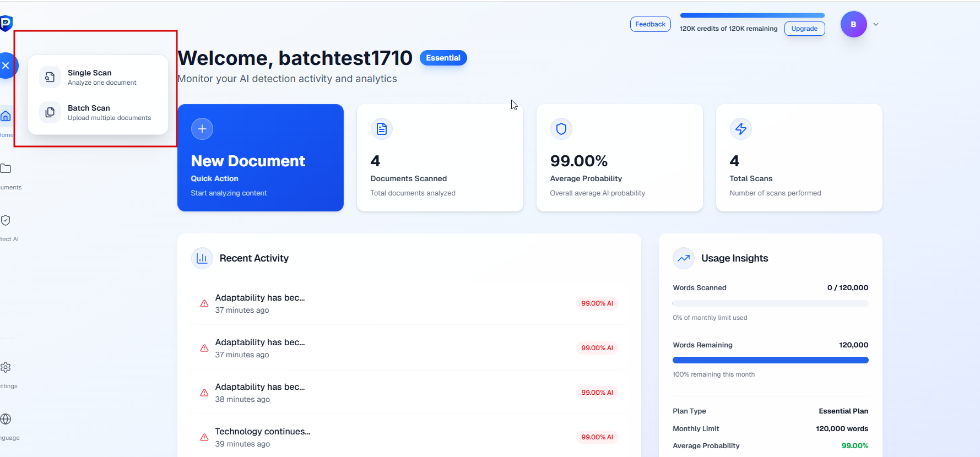Open first Adaptability entry from 37 minutes ago
The width and height of the screenshot is (980, 457).
(x=409, y=303)
